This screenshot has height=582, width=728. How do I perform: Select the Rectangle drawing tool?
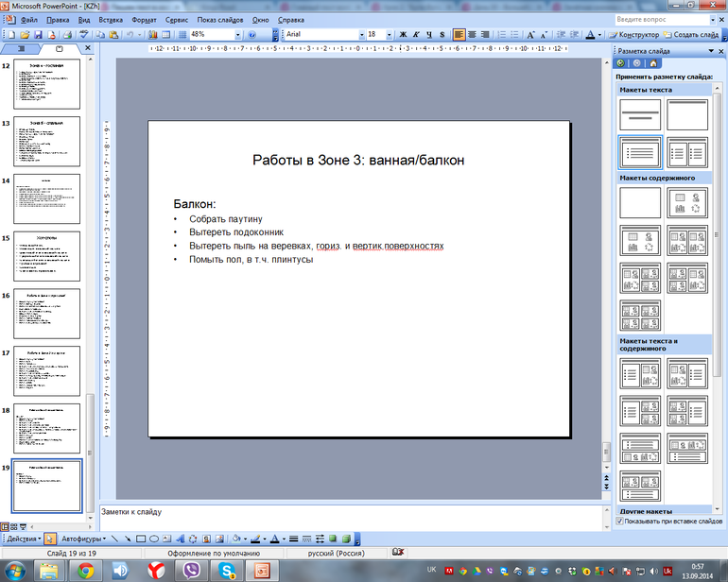click(x=139, y=539)
